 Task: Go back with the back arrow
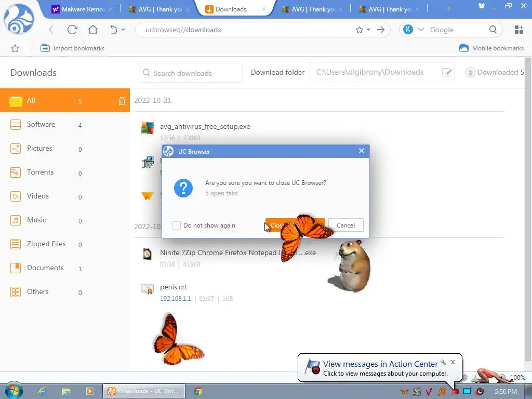51,30
